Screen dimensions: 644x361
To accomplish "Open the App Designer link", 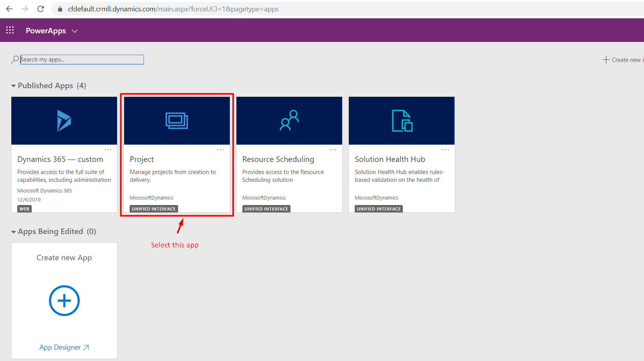I will pos(64,347).
